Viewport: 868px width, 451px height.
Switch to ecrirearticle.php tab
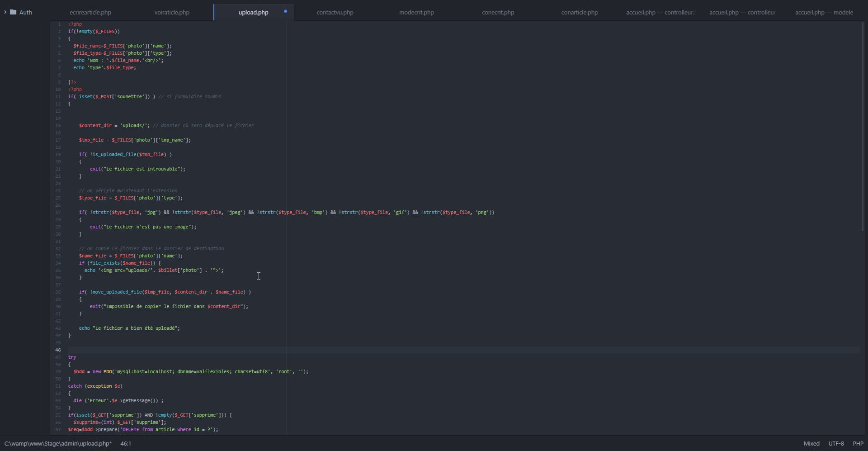pos(90,12)
